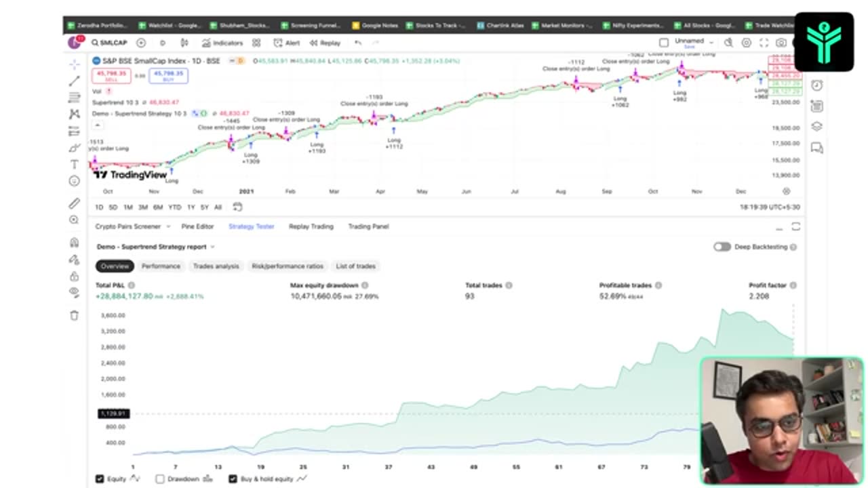
Task: Select the Performance report tab
Action: pos(161,266)
